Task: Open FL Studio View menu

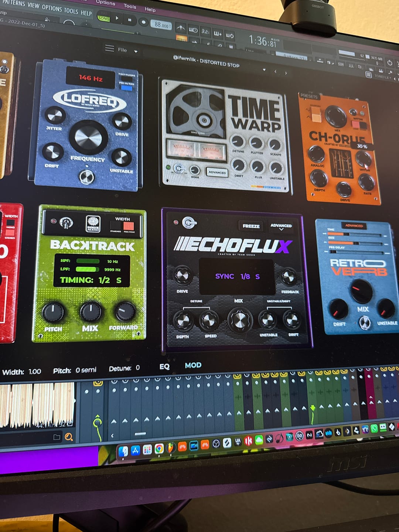Action: [33, 5]
